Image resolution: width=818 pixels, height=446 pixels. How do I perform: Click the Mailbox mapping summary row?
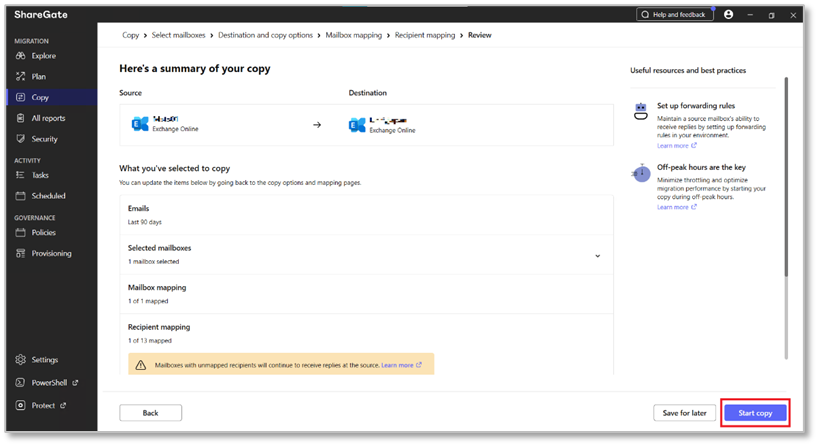click(x=366, y=294)
